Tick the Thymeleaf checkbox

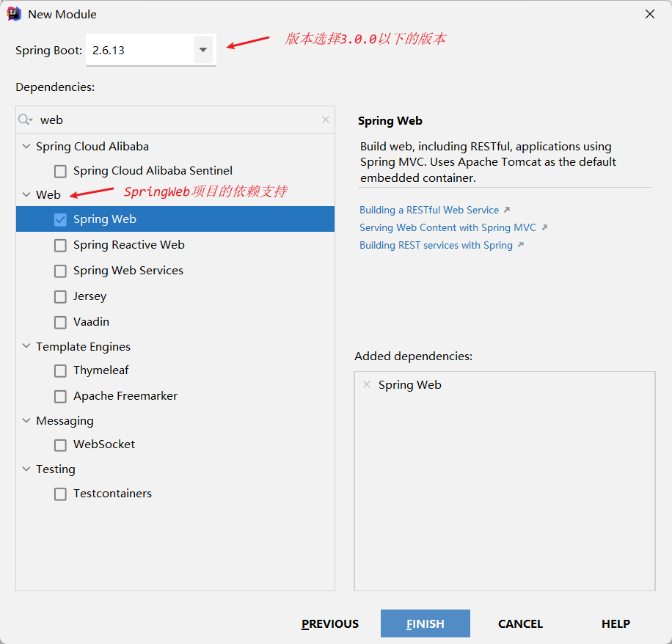[60, 371]
